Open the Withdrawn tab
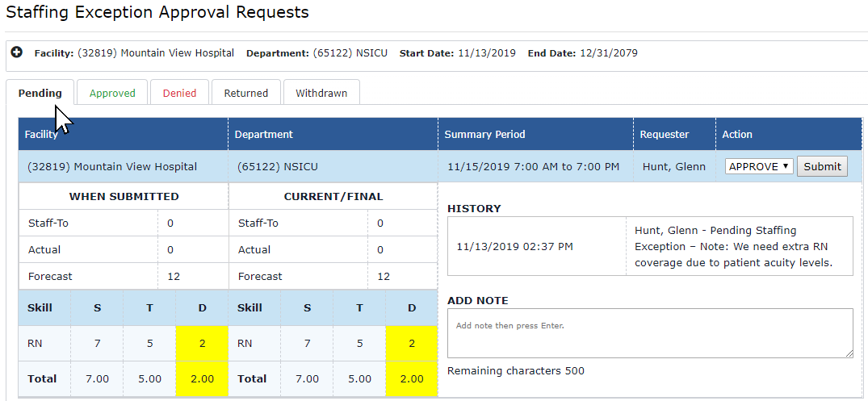The width and height of the screenshot is (868, 401). (321, 93)
